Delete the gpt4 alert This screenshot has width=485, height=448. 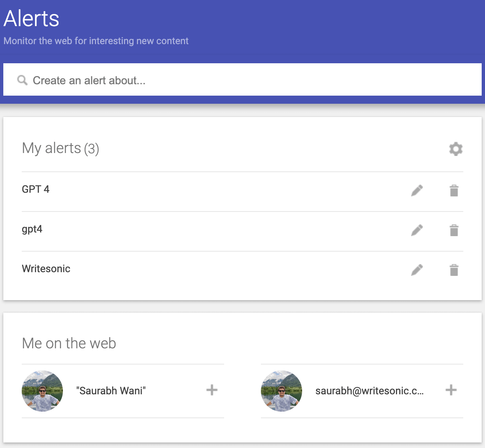point(454,230)
